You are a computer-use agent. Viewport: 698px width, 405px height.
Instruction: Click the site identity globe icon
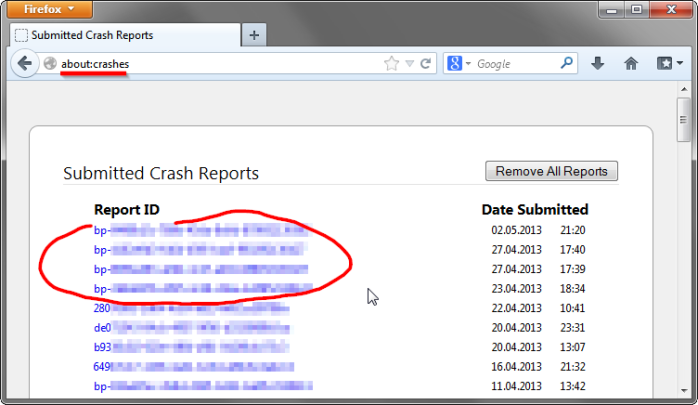click(50, 64)
